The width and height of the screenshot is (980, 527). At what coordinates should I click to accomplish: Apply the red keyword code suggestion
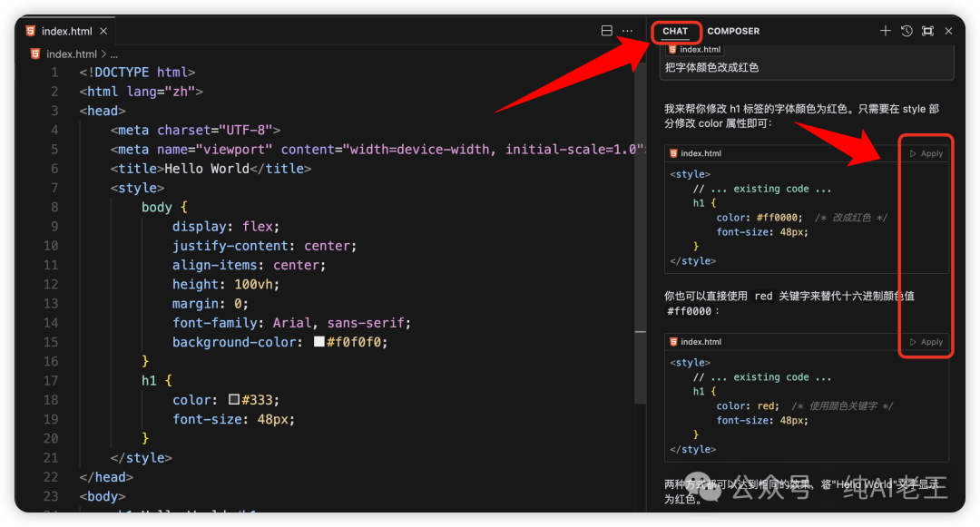pyautogui.click(x=926, y=342)
